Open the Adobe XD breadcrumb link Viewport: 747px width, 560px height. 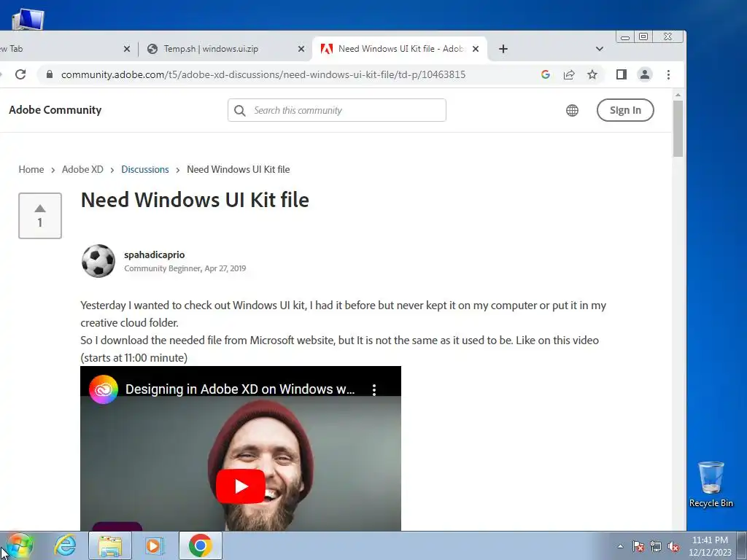click(82, 169)
